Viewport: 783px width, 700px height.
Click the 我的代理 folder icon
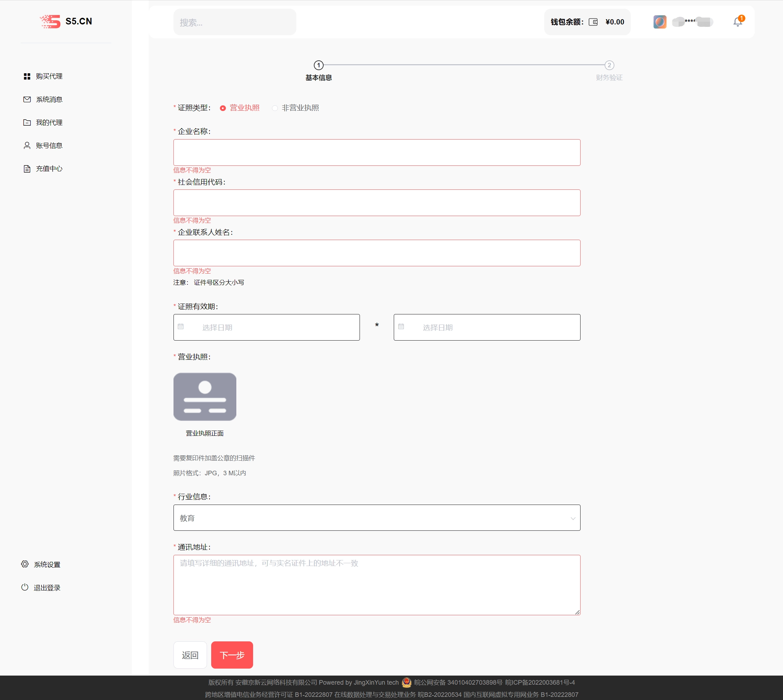[27, 122]
